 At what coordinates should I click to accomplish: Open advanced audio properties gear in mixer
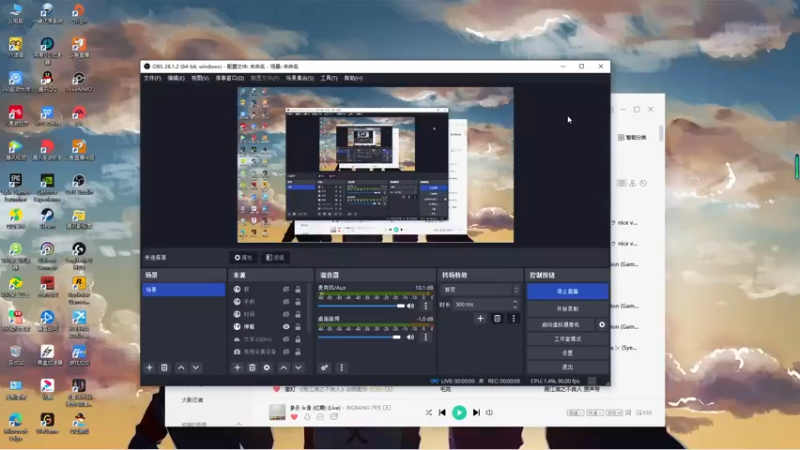pyautogui.click(x=324, y=367)
